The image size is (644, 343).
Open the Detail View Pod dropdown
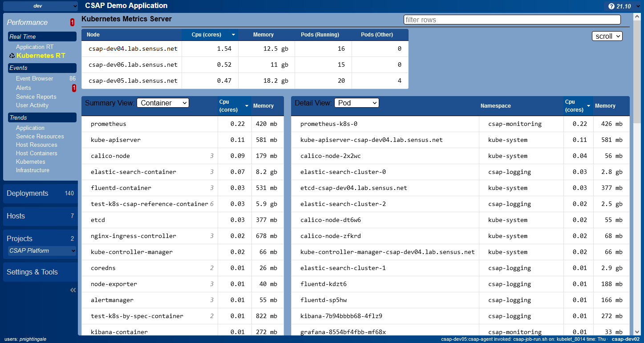pos(356,103)
